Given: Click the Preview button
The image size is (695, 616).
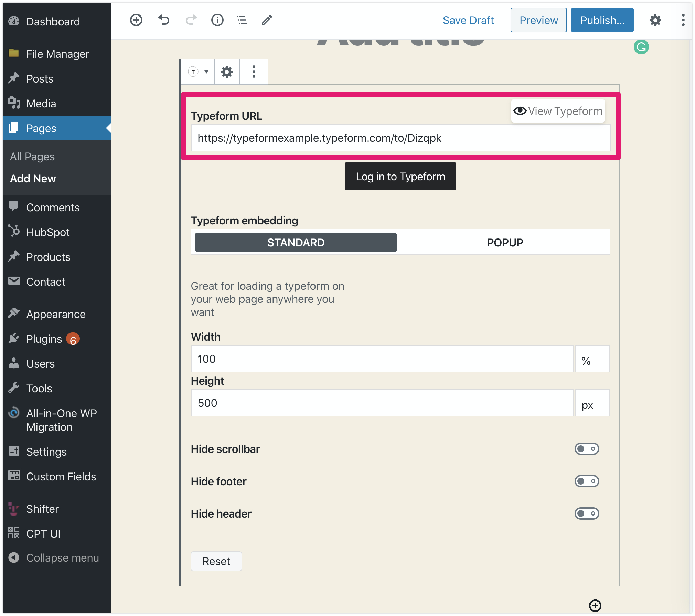Looking at the screenshot, I should click(x=538, y=20).
